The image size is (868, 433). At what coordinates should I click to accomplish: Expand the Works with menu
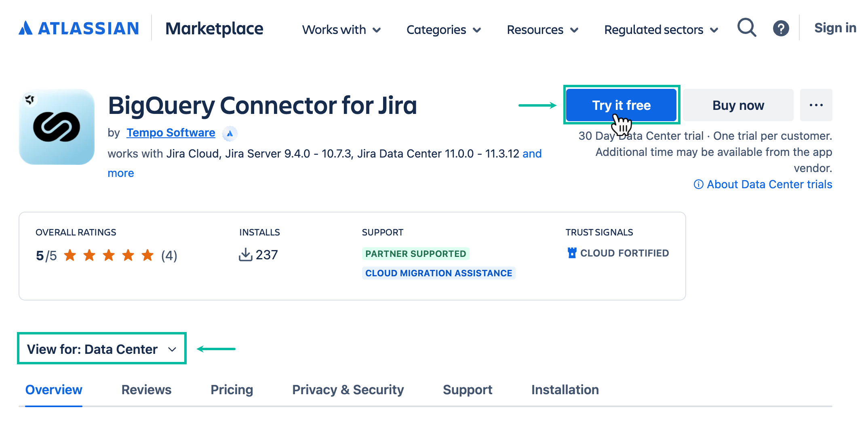341,29
